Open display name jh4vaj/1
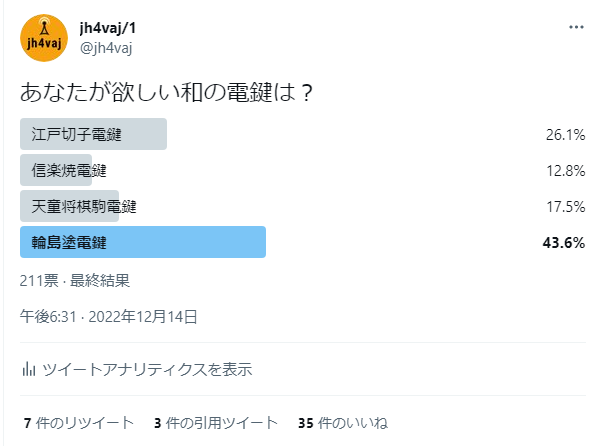Viewport: 599px width, 446px height. [107, 28]
